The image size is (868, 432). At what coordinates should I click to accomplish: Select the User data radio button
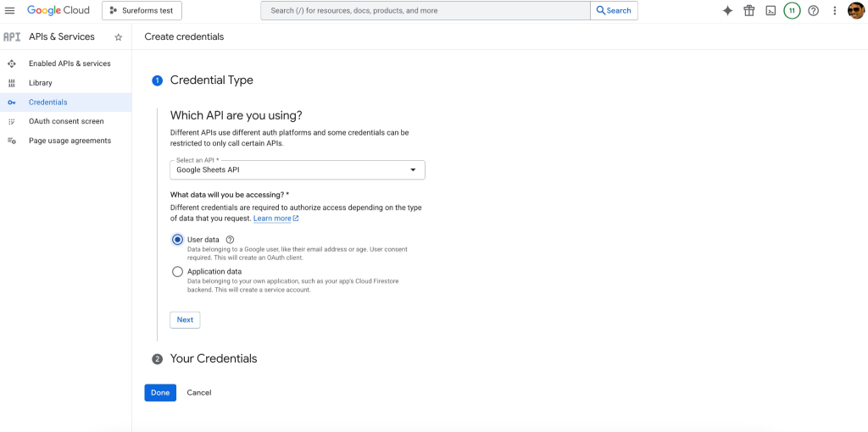(x=177, y=240)
